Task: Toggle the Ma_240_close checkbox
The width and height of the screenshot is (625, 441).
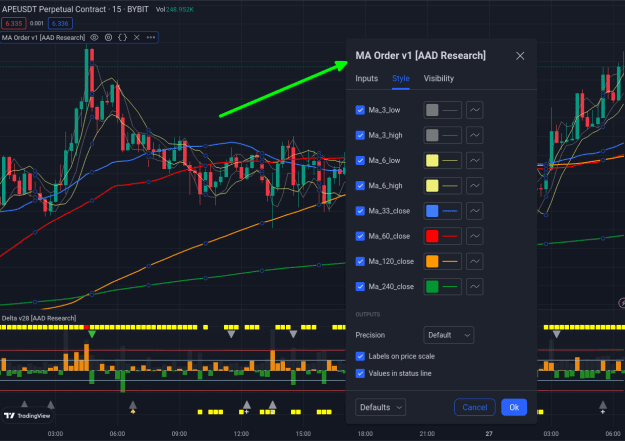Action: [x=360, y=286]
